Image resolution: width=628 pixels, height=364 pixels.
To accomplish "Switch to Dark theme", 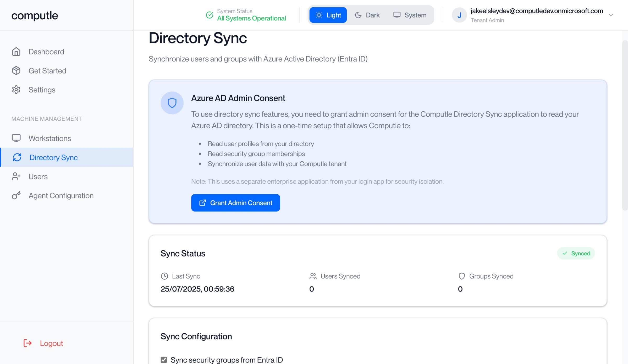I will click(x=367, y=15).
